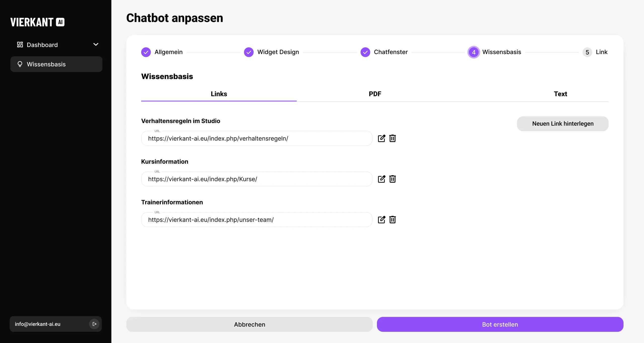644x343 pixels.
Task: Click the edit icon for Verhaltensregeln link
Action: pyautogui.click(x=381, y=138)
